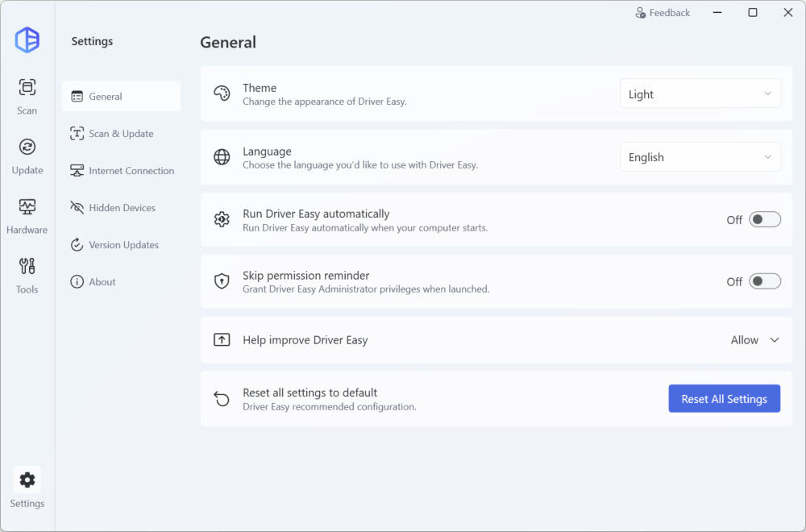Select the Scan & Update settings tab

point(121,134)
